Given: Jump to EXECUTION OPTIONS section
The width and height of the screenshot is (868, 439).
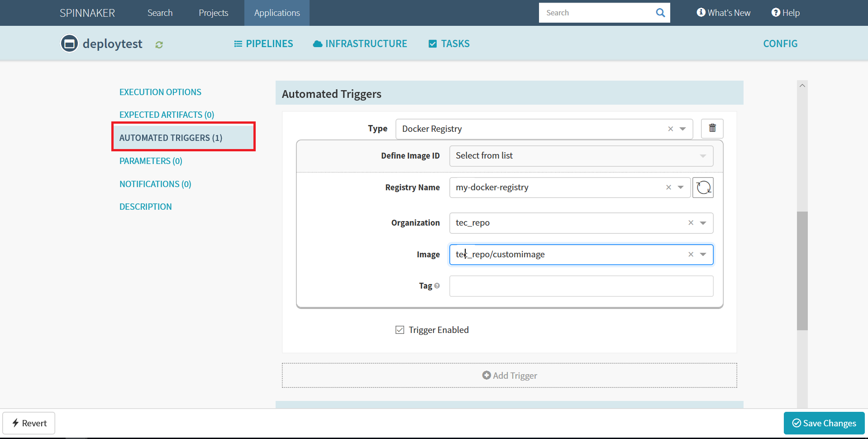Looking at the screenshot, I should (160, 92).
